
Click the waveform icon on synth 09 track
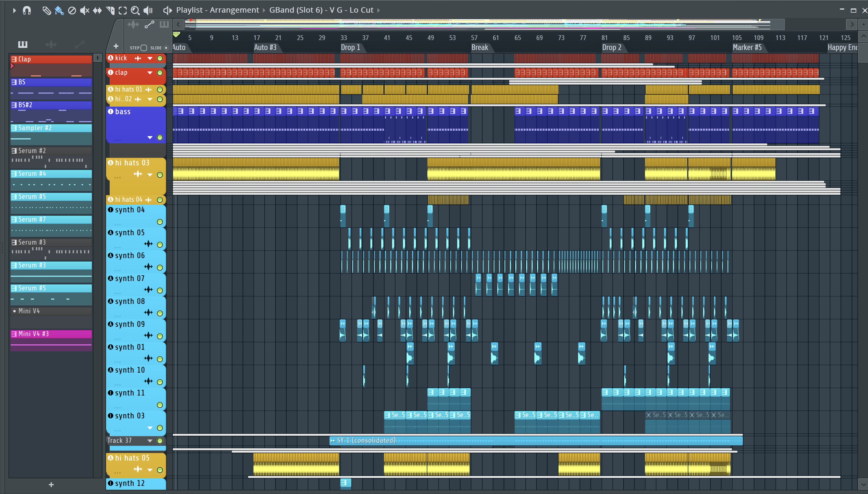148,335
